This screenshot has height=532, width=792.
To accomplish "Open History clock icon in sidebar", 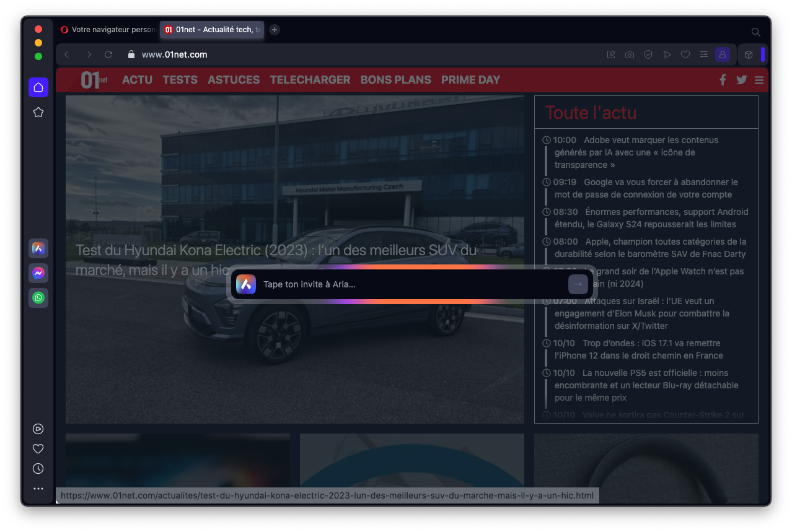I will [38, 469].
